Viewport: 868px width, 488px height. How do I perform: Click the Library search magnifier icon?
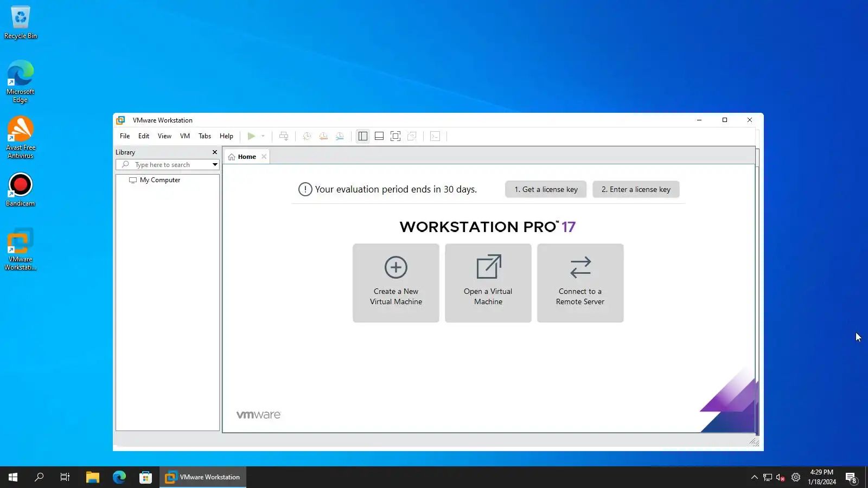125,165
